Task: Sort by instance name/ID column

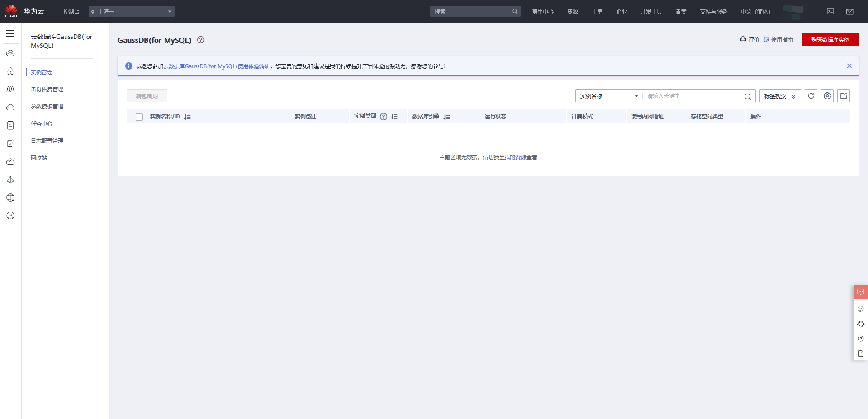Action: click(x=188, y=117)
